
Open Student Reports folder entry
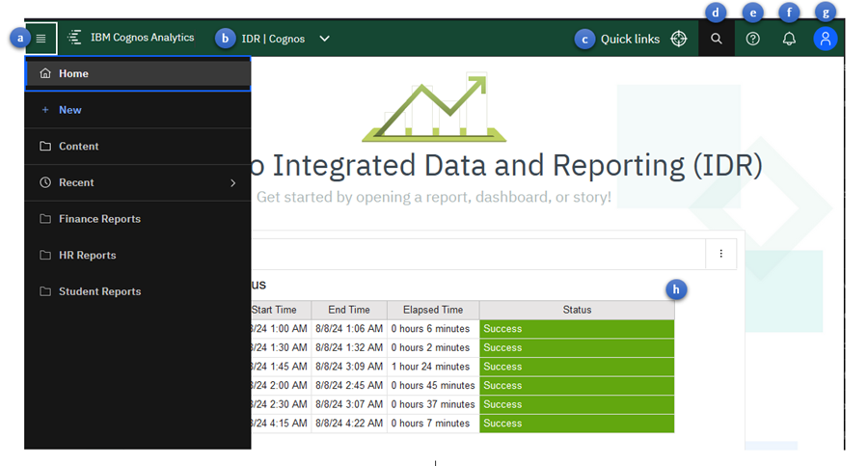(138, 291)
